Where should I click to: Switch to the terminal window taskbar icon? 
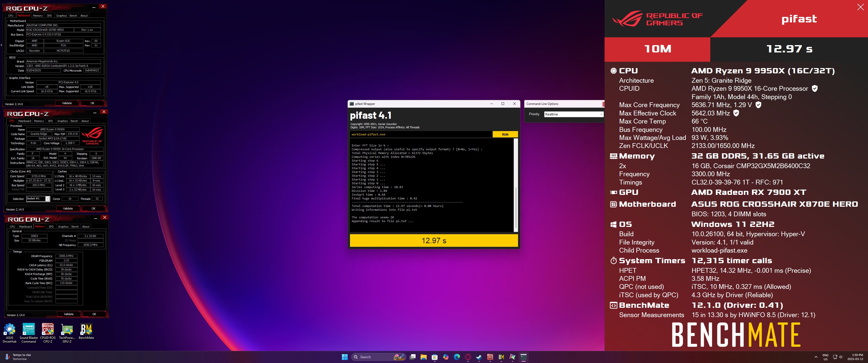click(524, 357)
